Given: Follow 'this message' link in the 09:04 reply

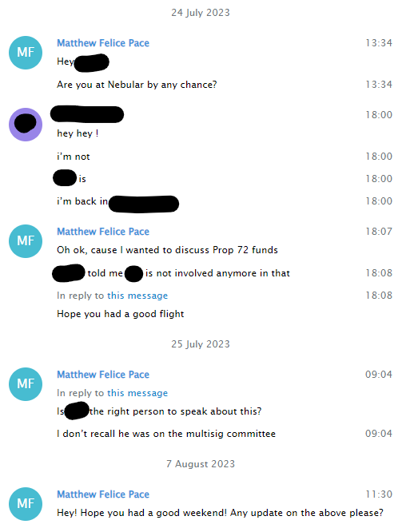Looking at the screenshot, I should pos(137,393).
